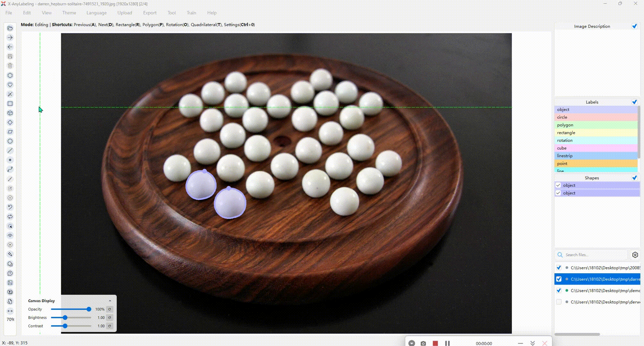Open the Train menu
The height and width of the screenshot is (346, 644).
click(x=191, y=13)
